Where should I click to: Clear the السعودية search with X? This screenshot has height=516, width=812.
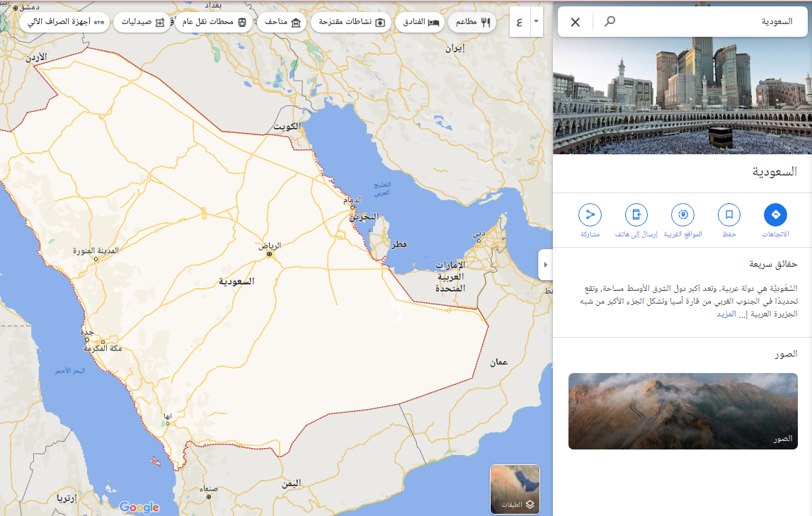click(x=576, y=22)
